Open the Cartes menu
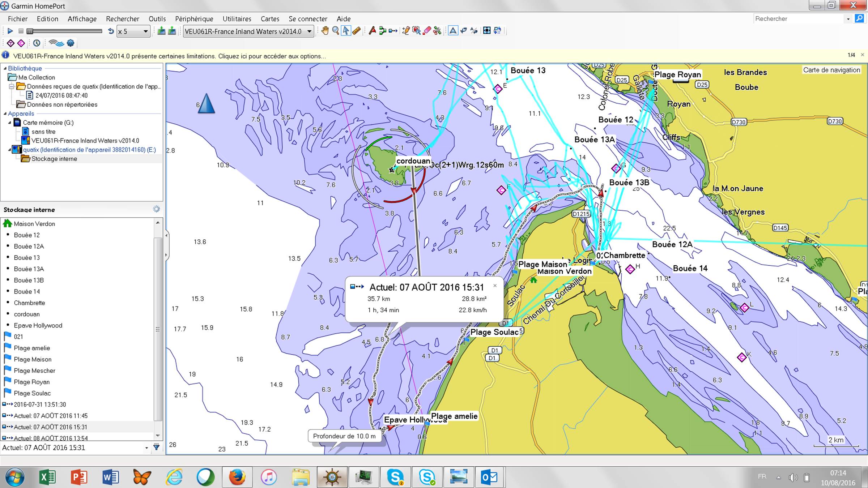The image size is (868, 488). point(270,19)
